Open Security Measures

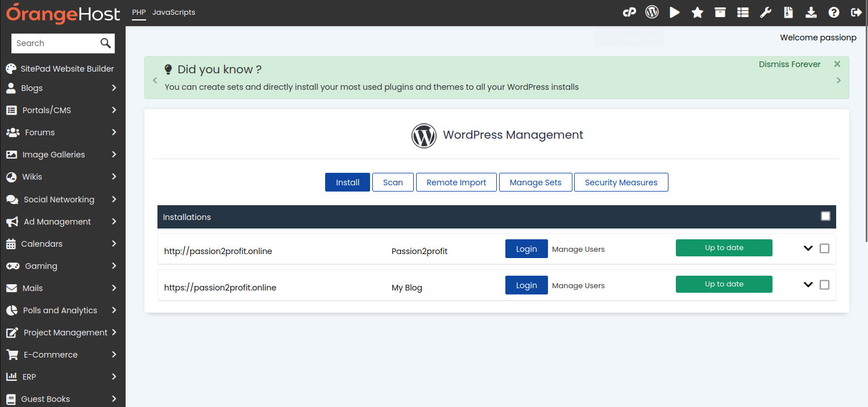621,182
